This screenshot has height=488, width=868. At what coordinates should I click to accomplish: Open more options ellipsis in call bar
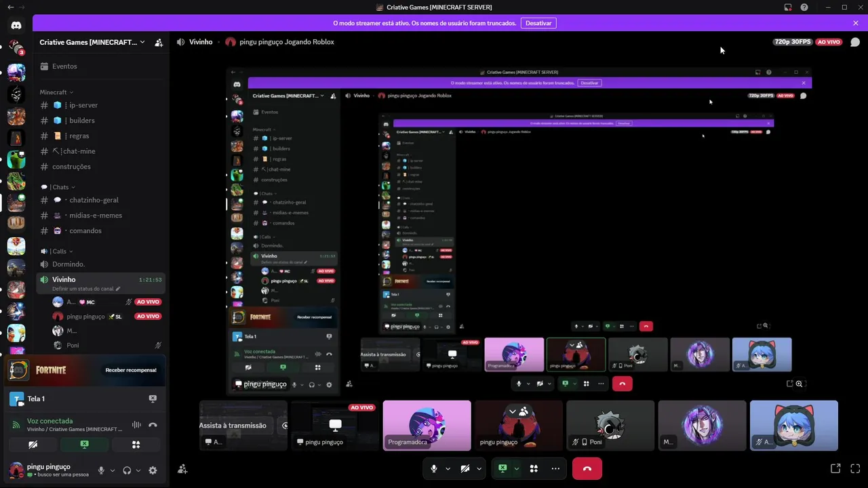click(555, 468)
